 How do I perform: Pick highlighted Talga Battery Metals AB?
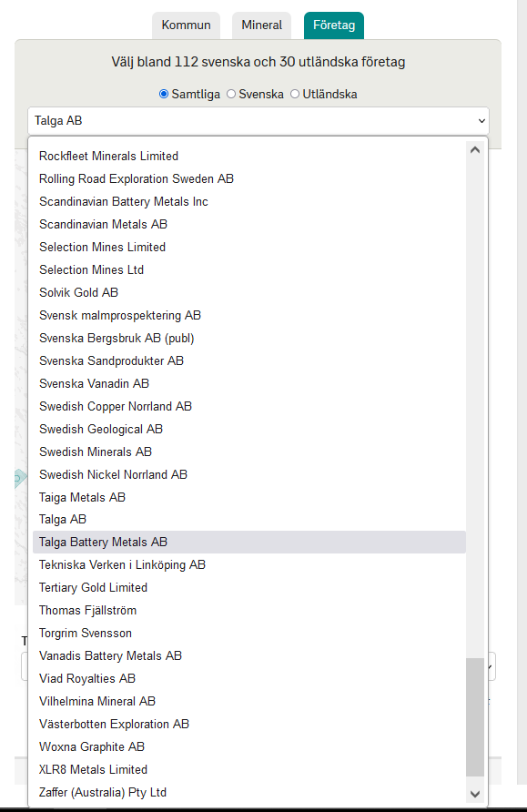(x=249, y=543)
